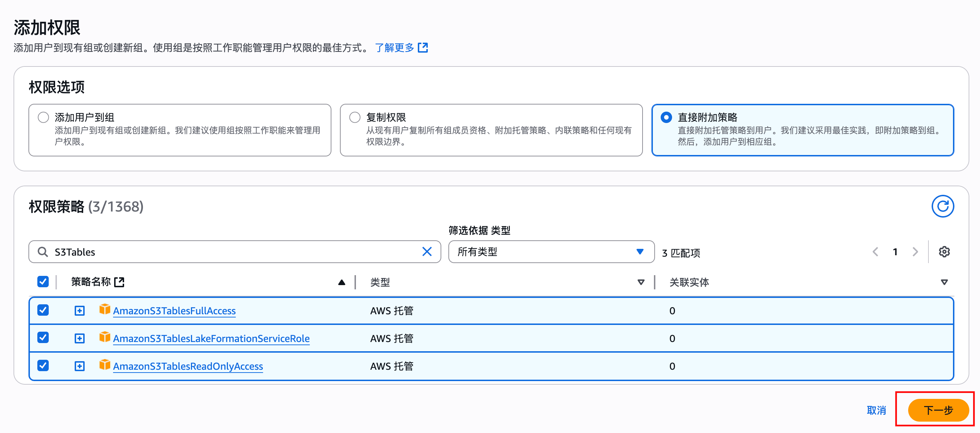Screen dimensions: 980x433
Task: Uncheck the select-all checkbox in the header row
Action: pyautogui.click(x=43, y=282)
